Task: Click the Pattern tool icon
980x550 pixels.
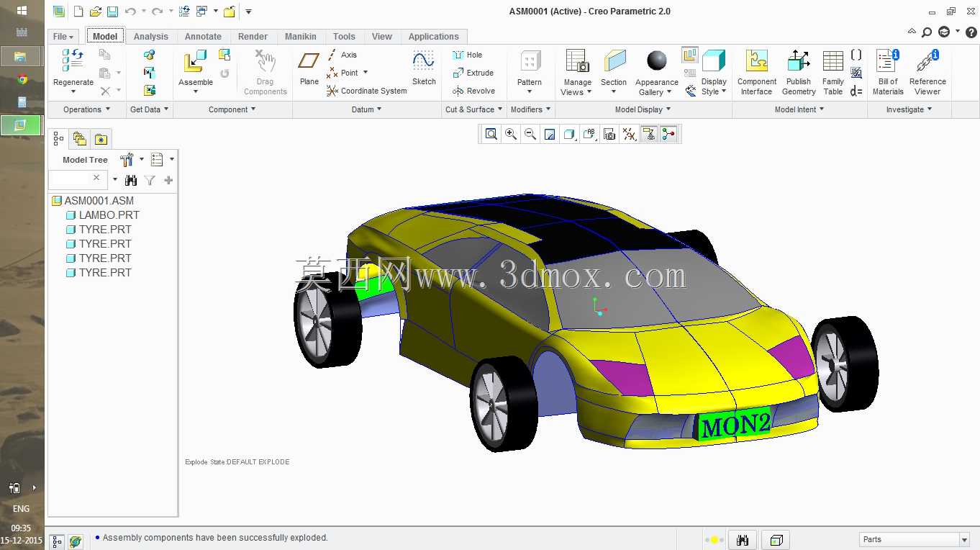Action: point(530,62)
